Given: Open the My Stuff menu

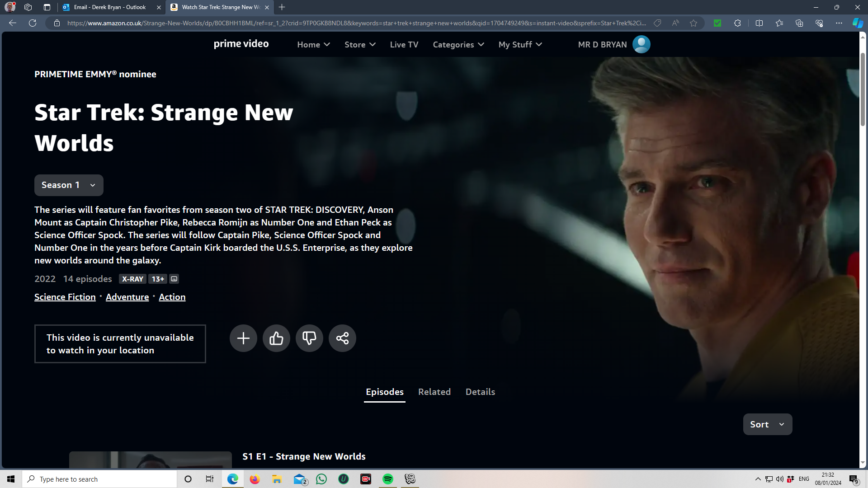Looking at the screenshot, I should pyautogui.click(x=520, y=45).
